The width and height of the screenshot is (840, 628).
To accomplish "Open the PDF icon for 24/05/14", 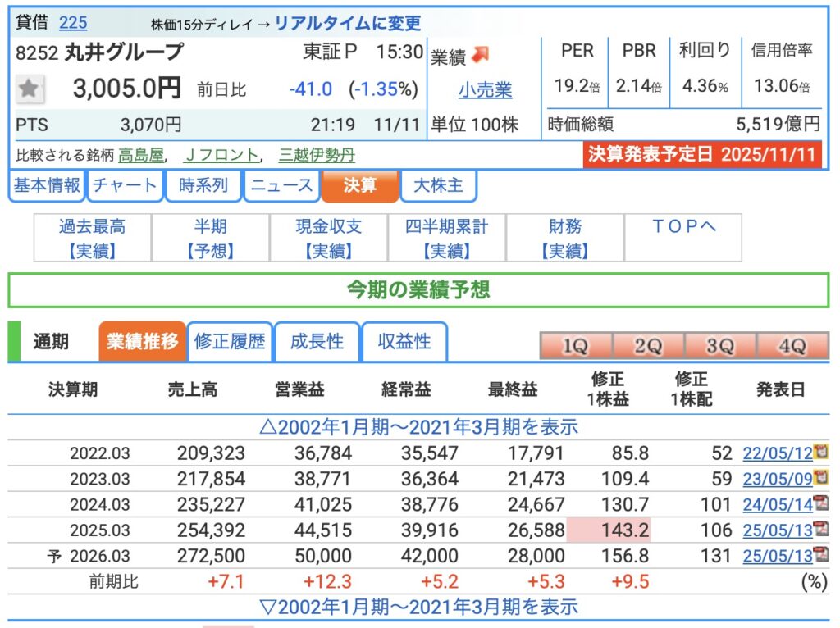I will click(x=819, y=503).
